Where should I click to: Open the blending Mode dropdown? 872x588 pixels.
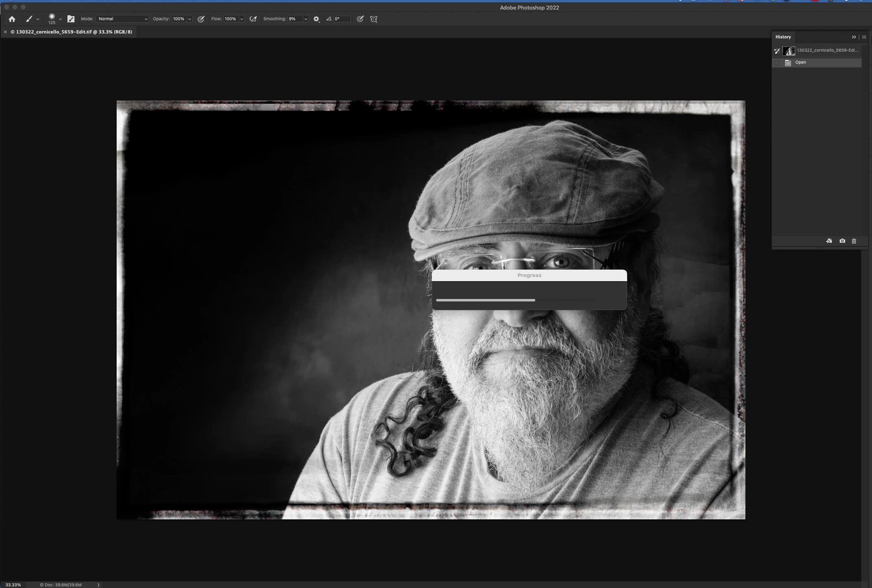coord(122,19)
